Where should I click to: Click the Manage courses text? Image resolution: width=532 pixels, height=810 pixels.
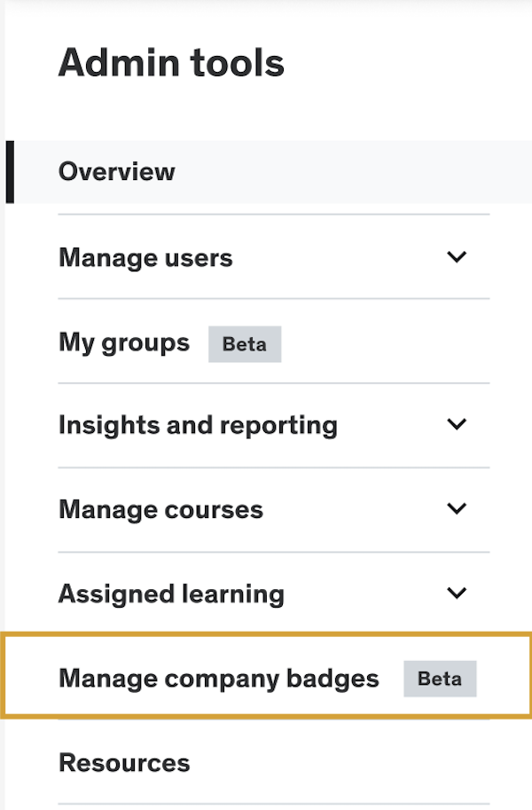pos(160,510)
